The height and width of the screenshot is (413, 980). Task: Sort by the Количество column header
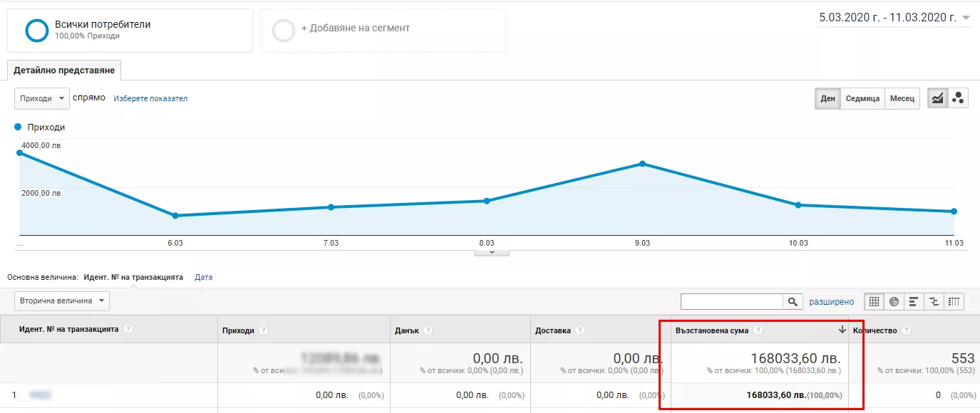[875, 330]
